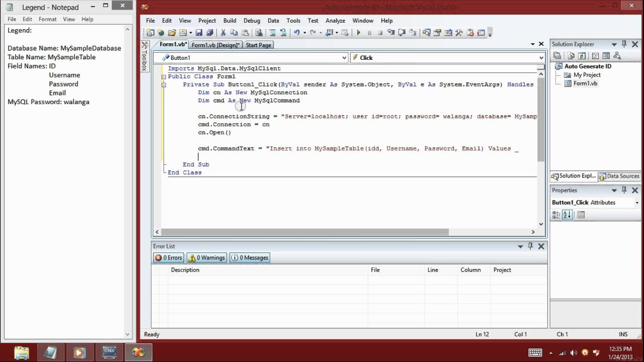644x362 pixels.
Task: Open the Object Browser toolbar icon
Action: [448, 33]
